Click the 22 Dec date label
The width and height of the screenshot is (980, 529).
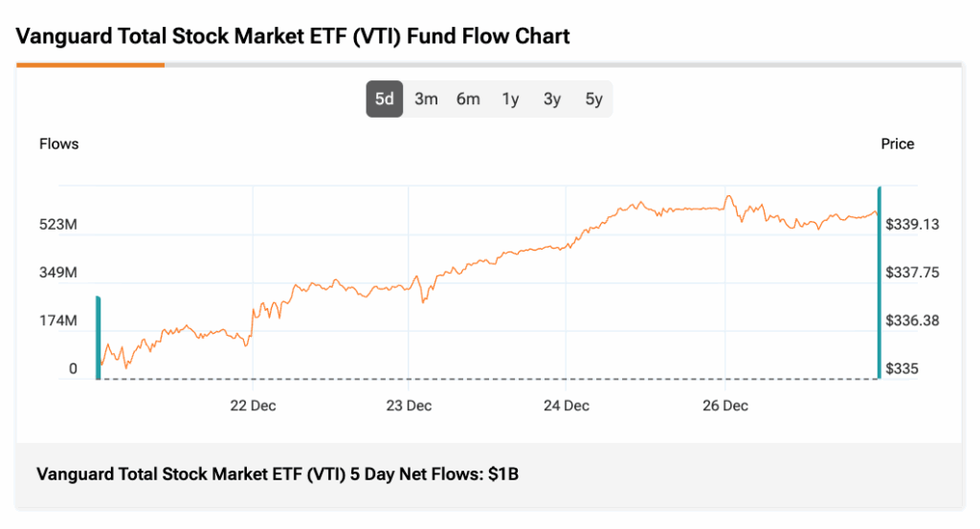(253, 406)
